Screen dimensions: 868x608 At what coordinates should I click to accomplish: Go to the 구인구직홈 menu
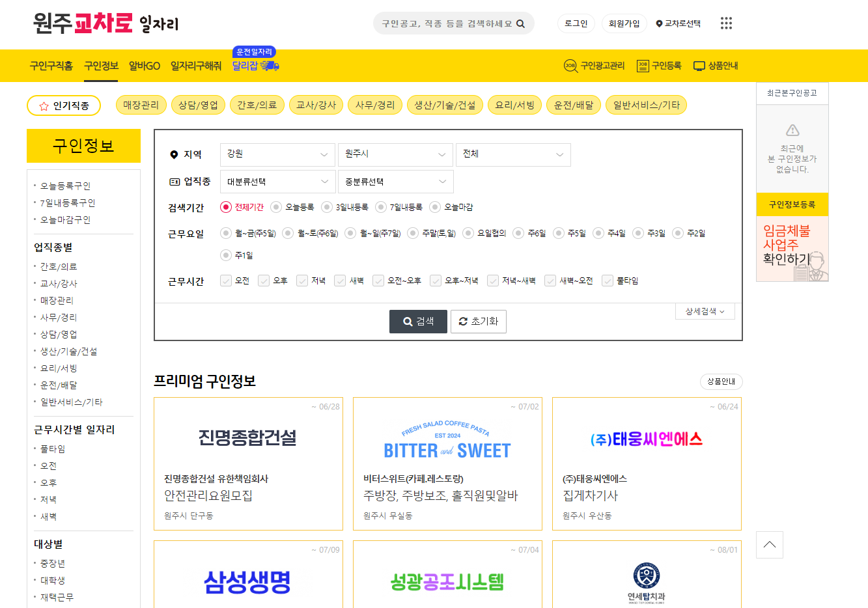pyautogui.click(x=51, y=66)
